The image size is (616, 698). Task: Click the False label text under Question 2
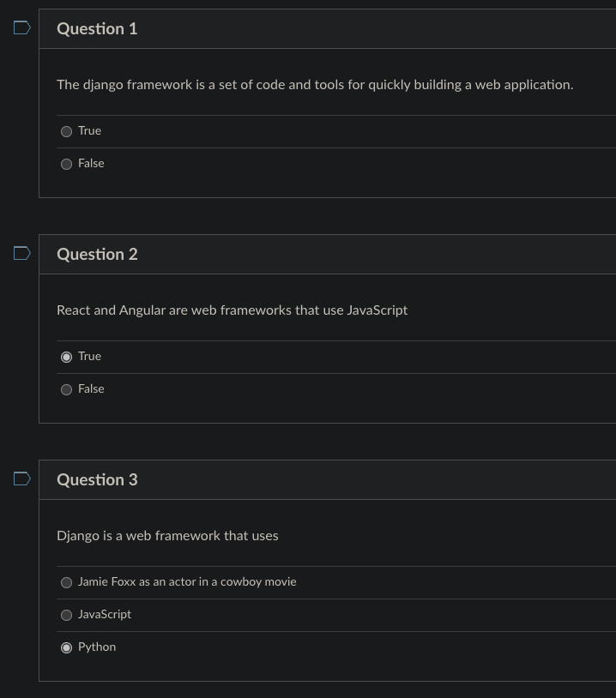91,388
